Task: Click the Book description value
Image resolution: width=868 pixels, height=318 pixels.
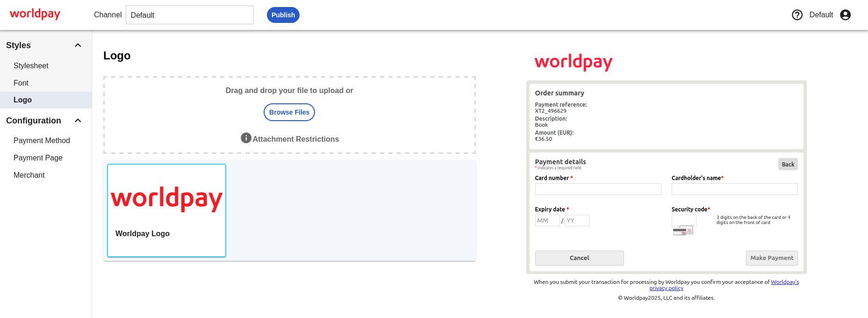Action: (541, 125)
